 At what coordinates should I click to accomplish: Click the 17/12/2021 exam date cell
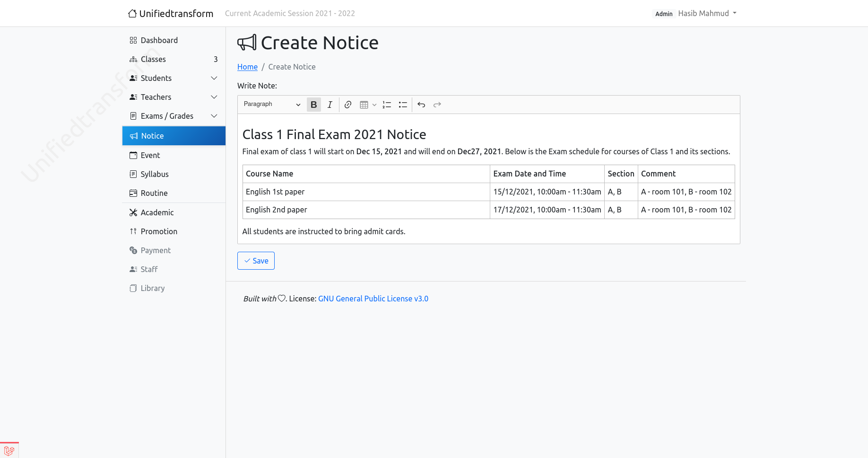coord(547,210)
